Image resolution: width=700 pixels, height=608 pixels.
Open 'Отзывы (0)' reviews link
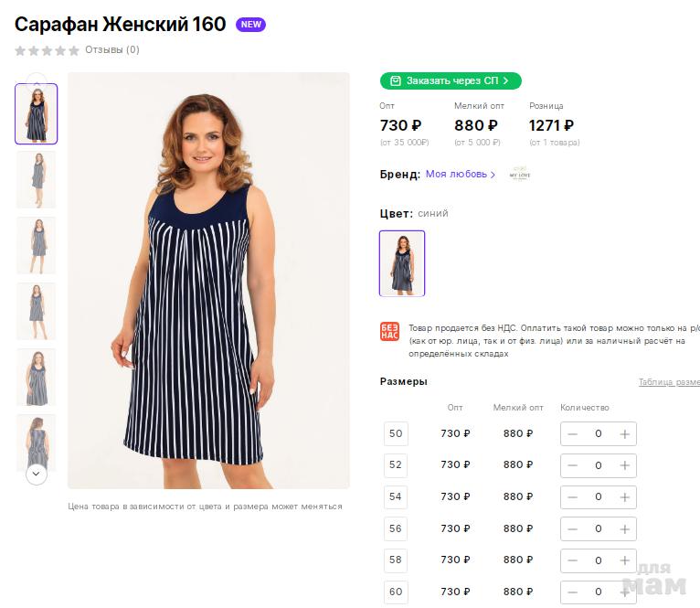coord(112,50)
